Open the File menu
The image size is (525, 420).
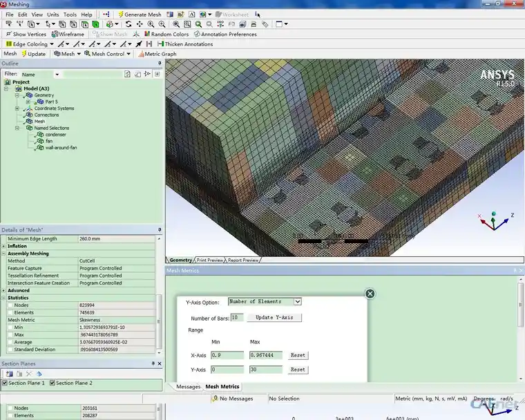[x=10, y=15]
